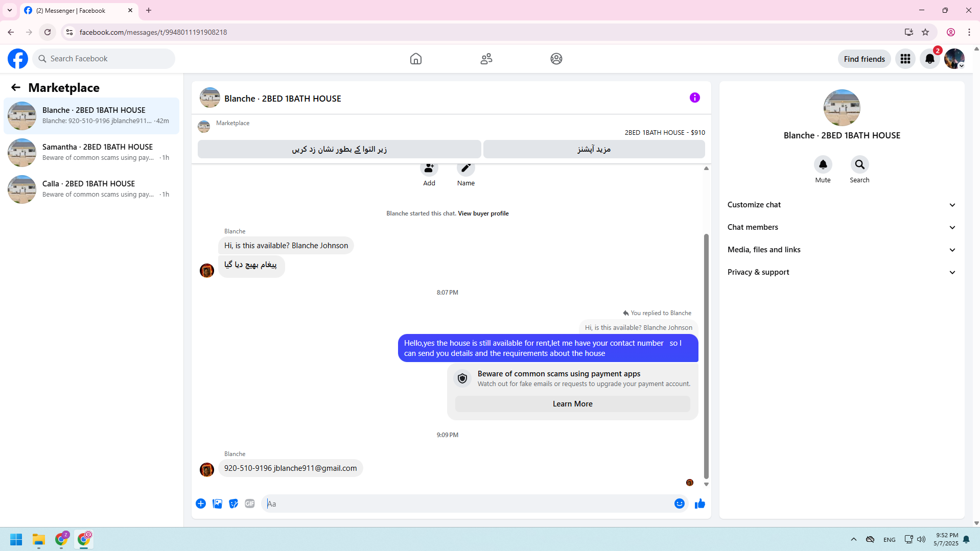Open the Groups icon in top navigation

click(x=556, y=59)
